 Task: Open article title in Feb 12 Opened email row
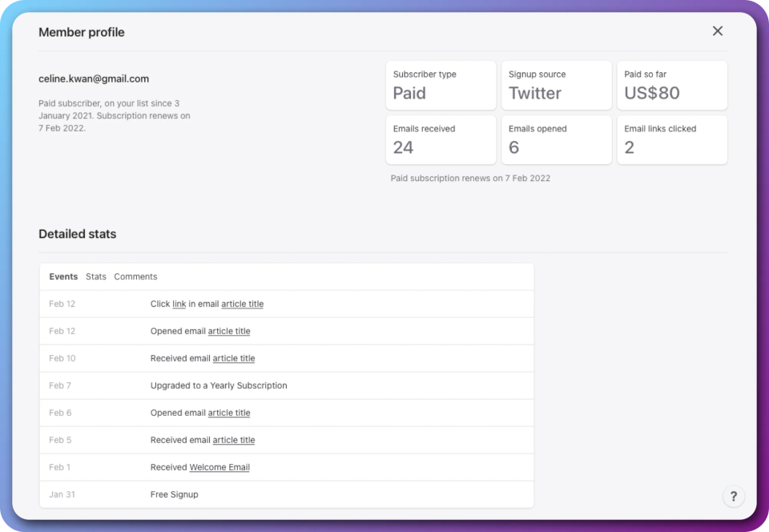click(229, 332)
